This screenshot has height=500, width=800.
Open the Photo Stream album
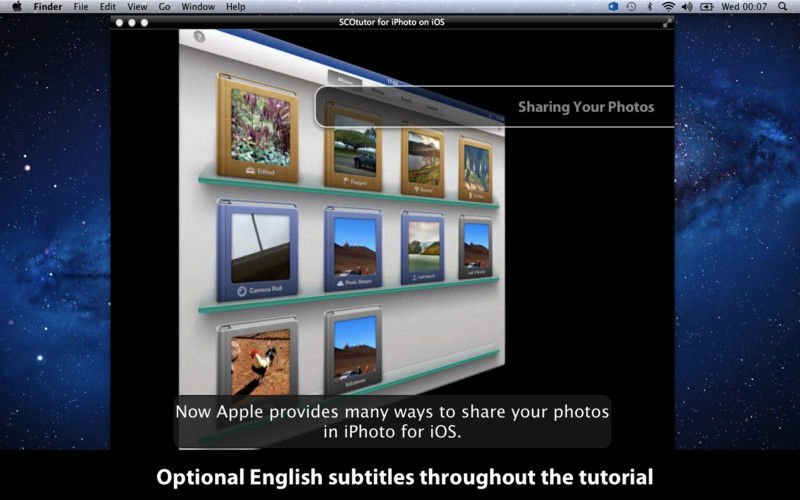pyautogui.click(x=354, y=248)
